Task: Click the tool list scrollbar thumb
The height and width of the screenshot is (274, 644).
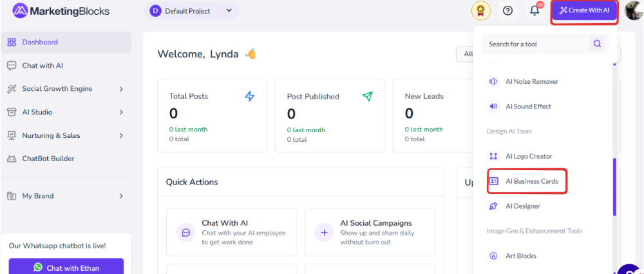Action: point(614,187)
